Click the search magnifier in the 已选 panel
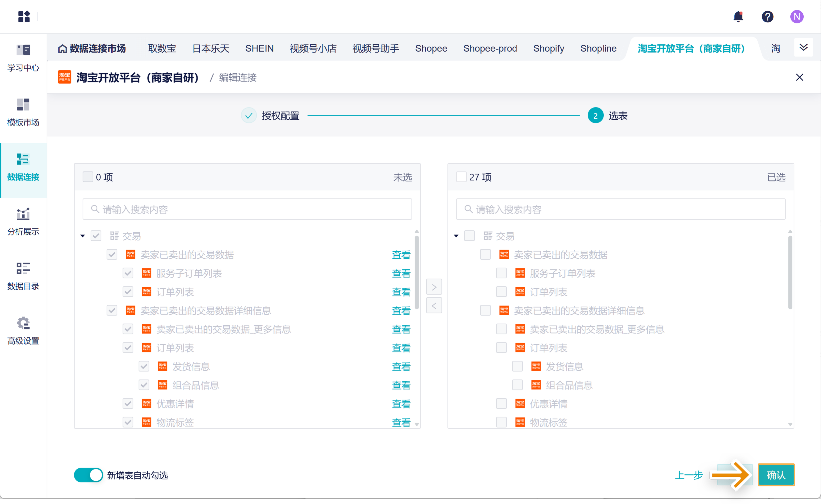The image size is (821, 504). click(468, 209)
